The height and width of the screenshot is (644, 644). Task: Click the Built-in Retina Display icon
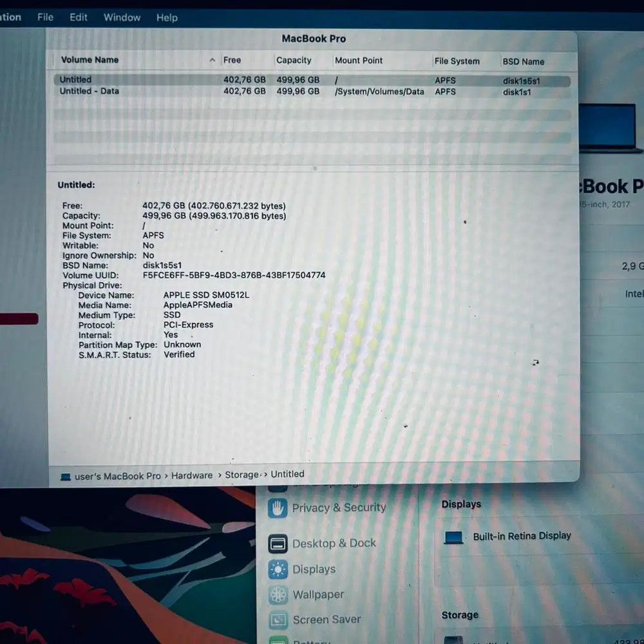[453, 537]
